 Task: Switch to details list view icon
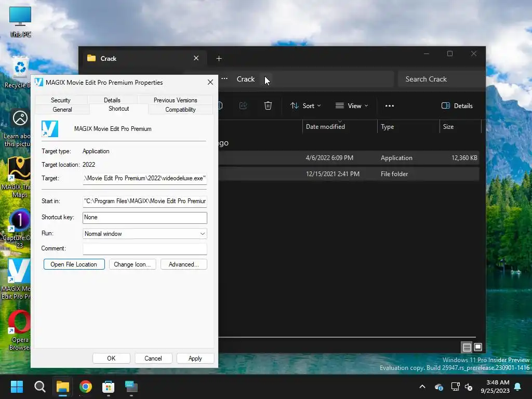[x=467, y=347]
